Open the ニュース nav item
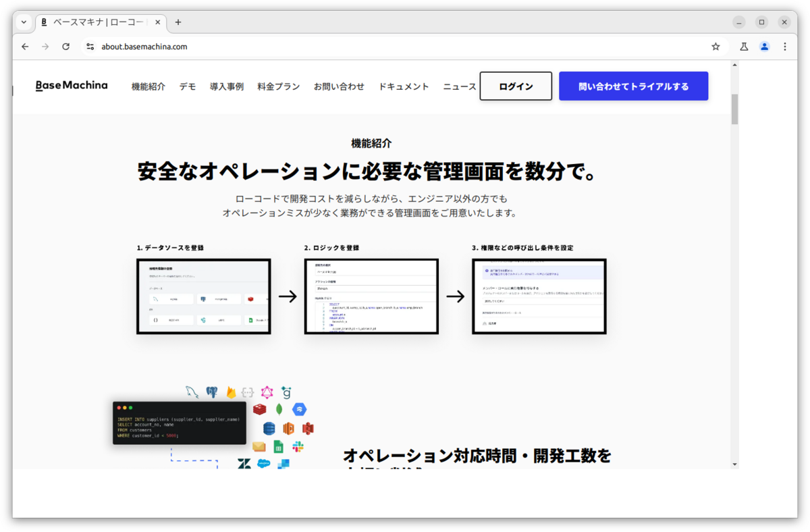 point(460,86)
